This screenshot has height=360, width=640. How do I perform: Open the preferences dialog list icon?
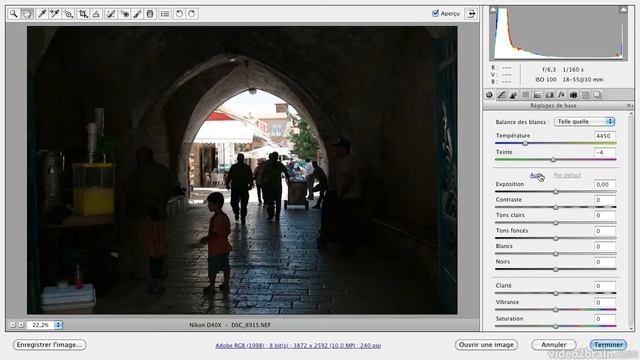coord(165,14)
